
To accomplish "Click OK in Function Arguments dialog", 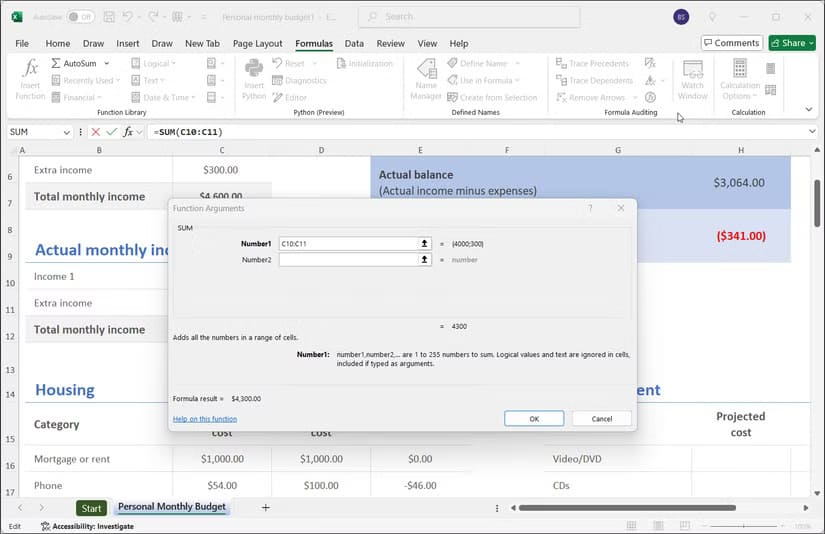I will coord(534,419).
